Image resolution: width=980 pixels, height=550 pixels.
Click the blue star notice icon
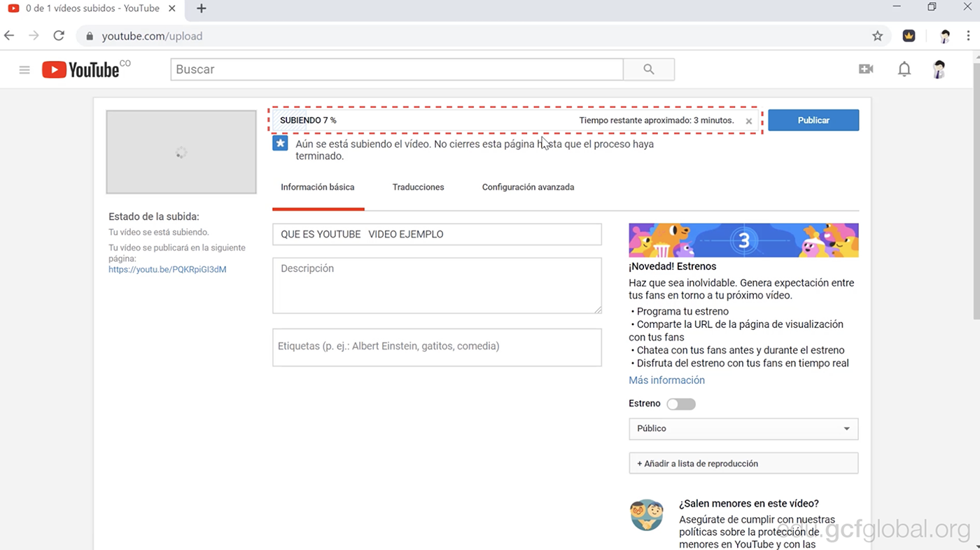click(280, 144)
